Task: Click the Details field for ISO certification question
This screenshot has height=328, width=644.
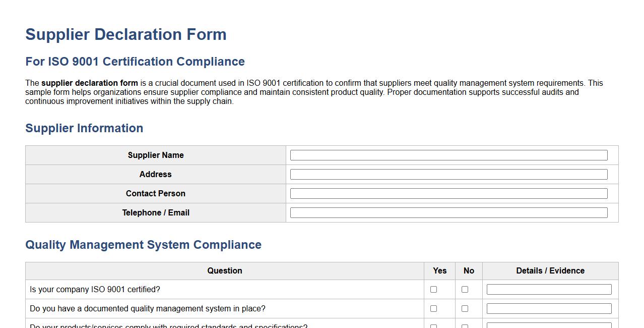Action: point(549,289)
